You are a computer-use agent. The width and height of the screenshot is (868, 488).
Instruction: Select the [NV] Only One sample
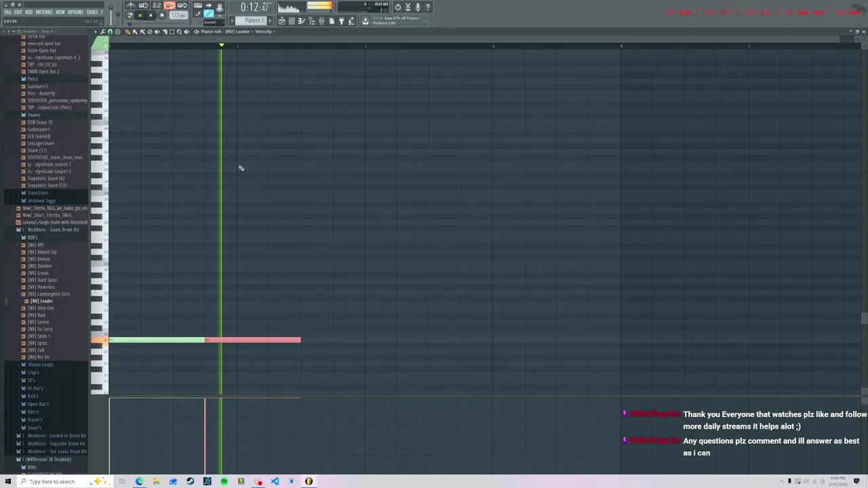(41, 308)
